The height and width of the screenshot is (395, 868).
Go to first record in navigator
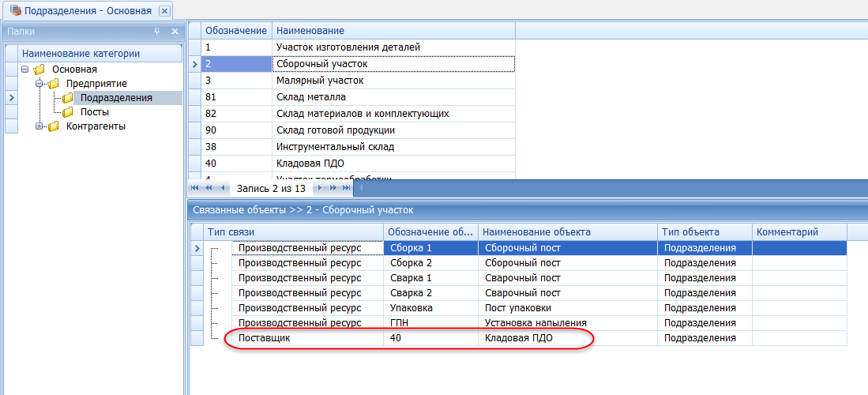tap(196, 188)
